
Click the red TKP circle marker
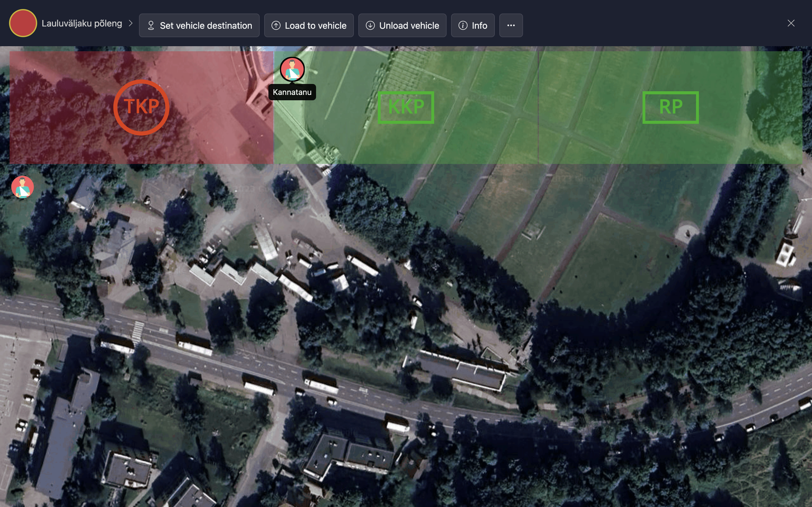pyautogui.click(x=141, y=107)
